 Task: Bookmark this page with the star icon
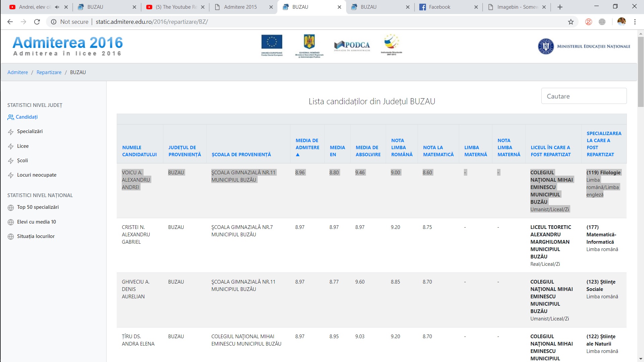point(571,22)
